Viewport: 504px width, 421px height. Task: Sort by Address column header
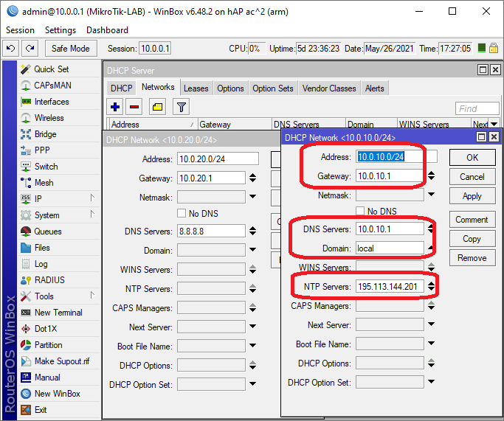(x=152, y=125)
